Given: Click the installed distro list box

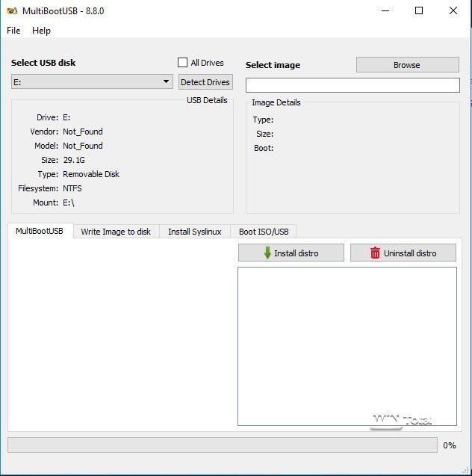Looking at the screenshot, I should click(347, 346).
